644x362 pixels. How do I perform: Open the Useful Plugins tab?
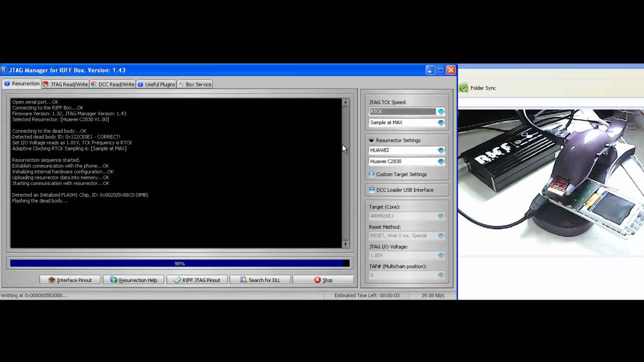pos(156,84)
